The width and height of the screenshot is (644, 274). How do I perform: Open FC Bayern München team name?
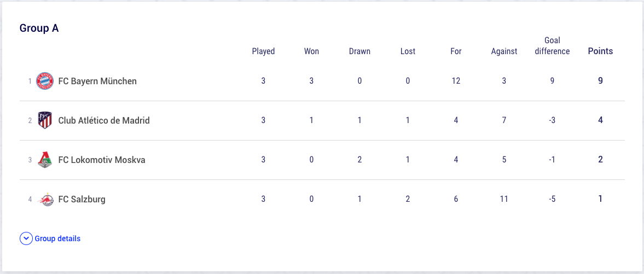(x=97, y=81)
